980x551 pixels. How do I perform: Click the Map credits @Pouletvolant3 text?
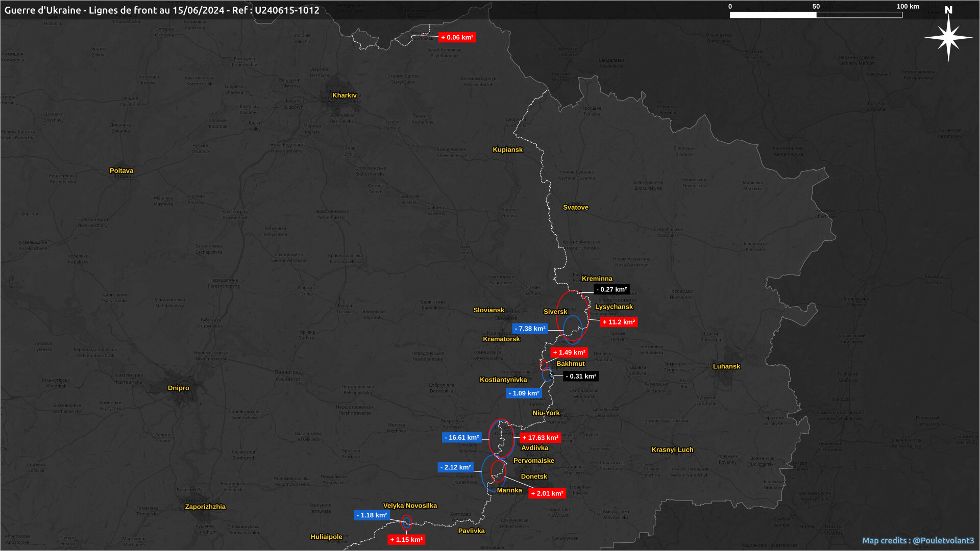click(918, 541)
